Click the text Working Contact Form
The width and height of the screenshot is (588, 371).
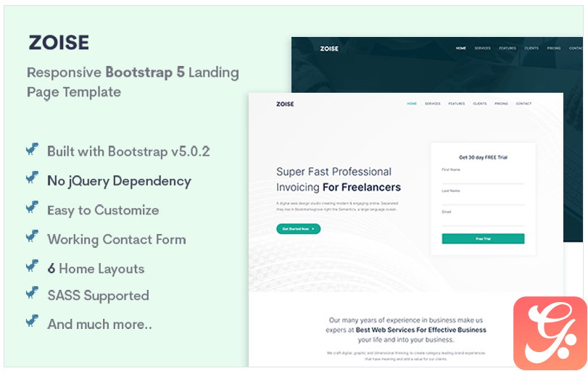pyautogui.click(x=117, y=239)
